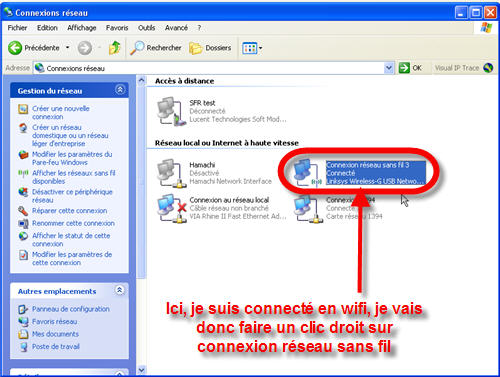Click VIA Rhine II Fast Ethernet text

pyautogui.click(x=238, y=216)
